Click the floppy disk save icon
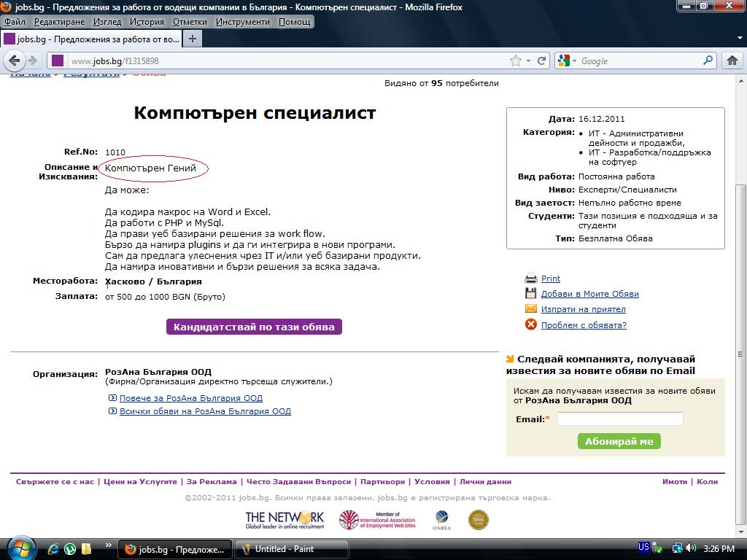The width and height of the screenshot is (747, 560). pyautogui.click(x=531, y=293)
